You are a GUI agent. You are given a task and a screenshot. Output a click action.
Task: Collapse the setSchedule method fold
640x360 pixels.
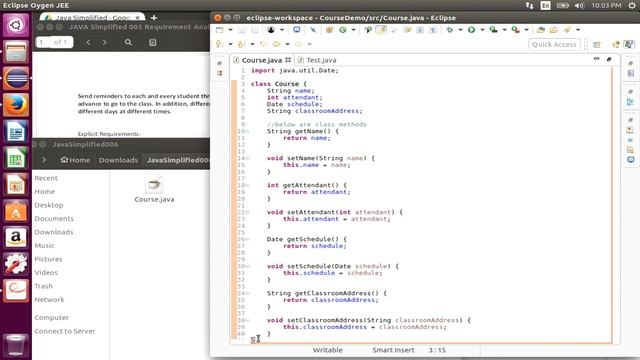click(x=248, y=266)
